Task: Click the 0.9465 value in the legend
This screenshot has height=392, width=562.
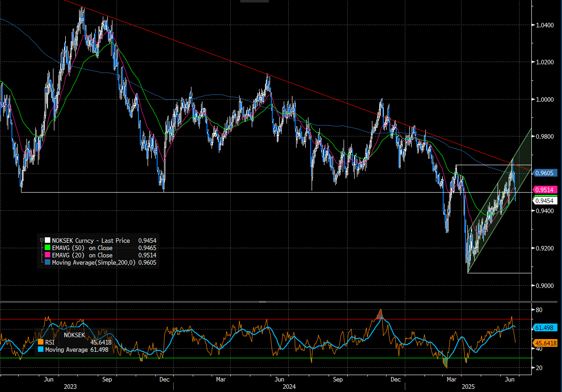Action: pos(148,248)
